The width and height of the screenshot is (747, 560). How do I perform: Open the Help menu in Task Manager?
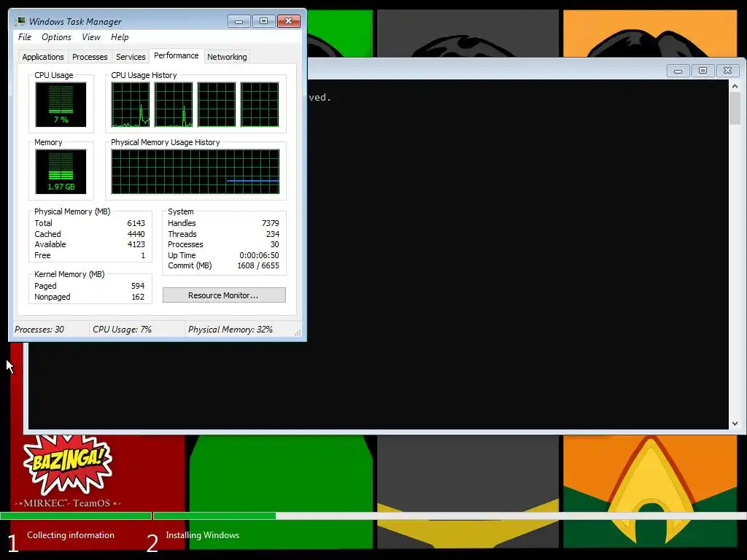[120, 37]
